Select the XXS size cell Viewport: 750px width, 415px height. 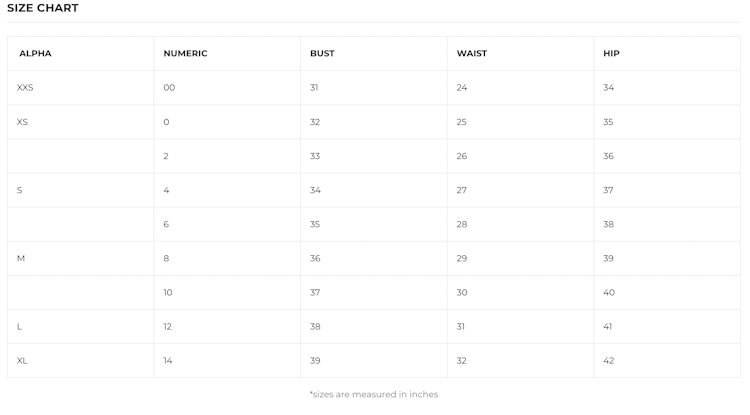[26, 88]
